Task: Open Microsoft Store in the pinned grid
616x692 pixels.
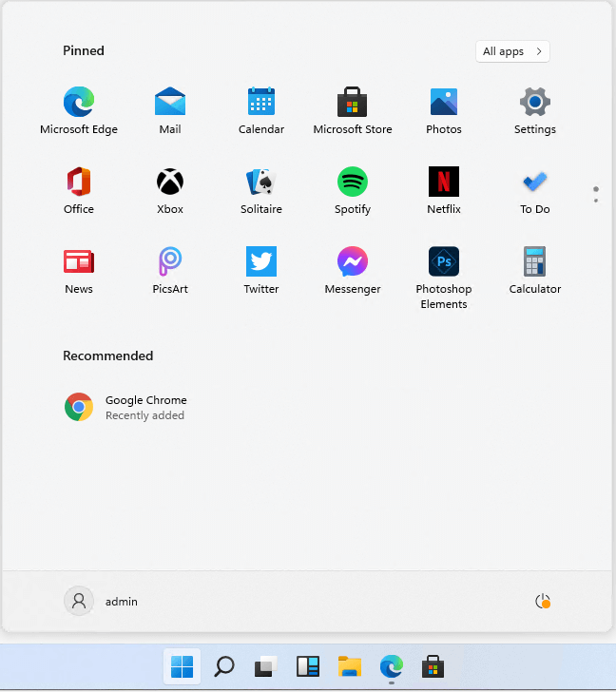Action: (x=352, y=110)
